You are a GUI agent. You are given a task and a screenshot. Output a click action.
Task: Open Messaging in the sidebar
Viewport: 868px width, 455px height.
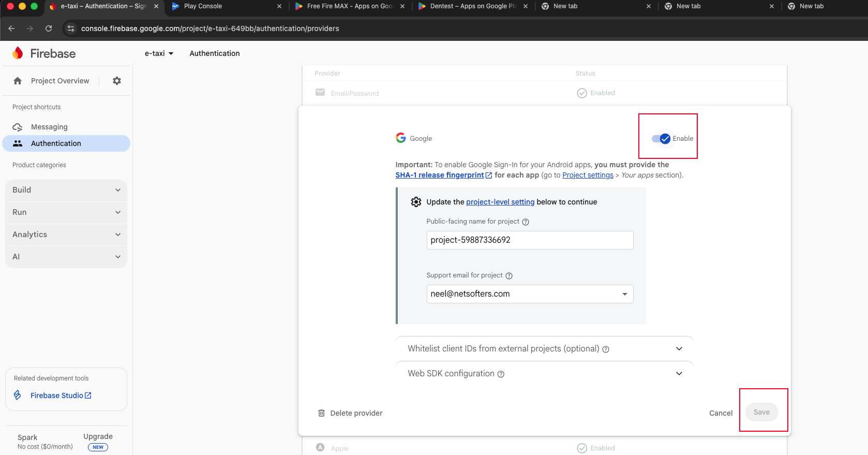coord(66,127)
